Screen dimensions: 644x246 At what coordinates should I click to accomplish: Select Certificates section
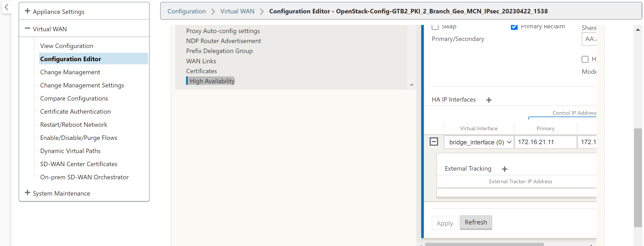[201, 71]
